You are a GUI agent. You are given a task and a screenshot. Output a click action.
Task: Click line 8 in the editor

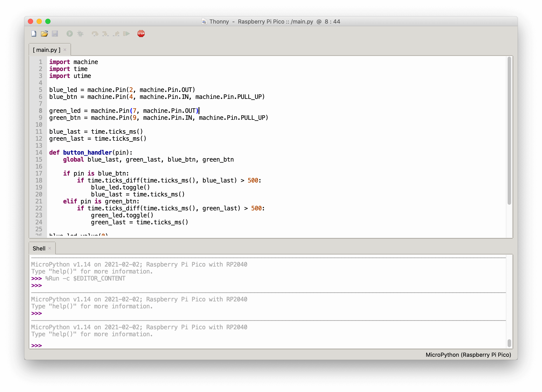pos(124,111)
